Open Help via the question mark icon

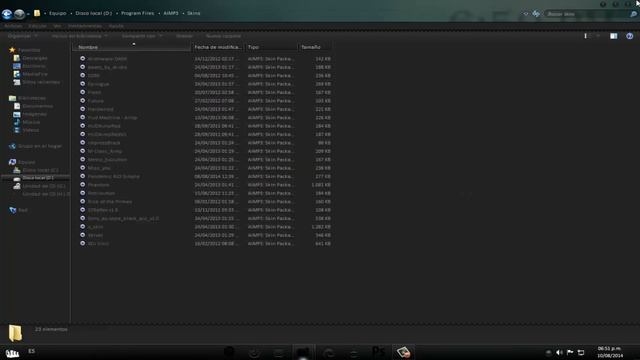click(630, 36)
